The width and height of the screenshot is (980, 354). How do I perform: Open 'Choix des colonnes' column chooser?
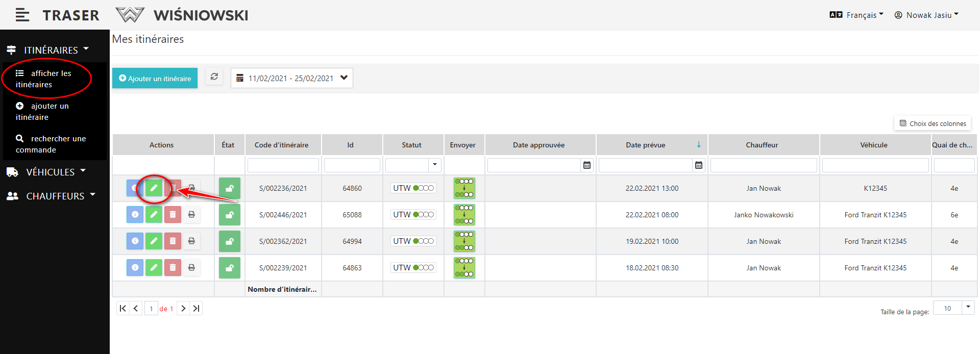(x=933, y=123)
